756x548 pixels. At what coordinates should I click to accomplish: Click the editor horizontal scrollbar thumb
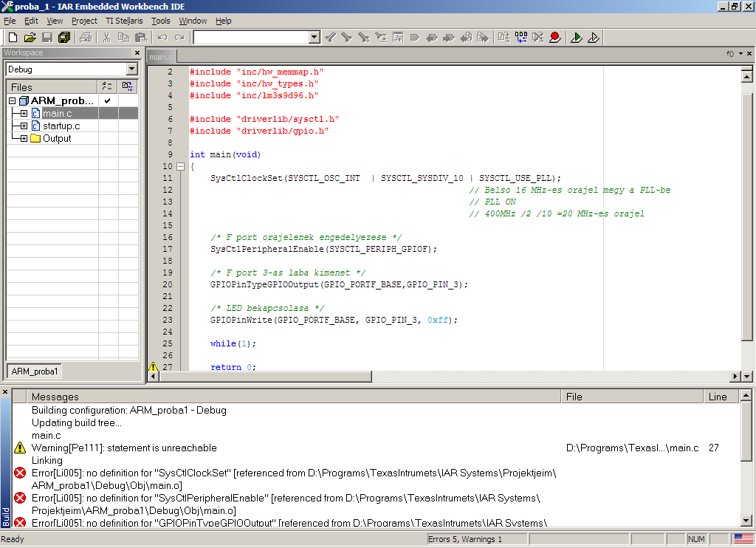pyautogui.click(x=265, y=376)
